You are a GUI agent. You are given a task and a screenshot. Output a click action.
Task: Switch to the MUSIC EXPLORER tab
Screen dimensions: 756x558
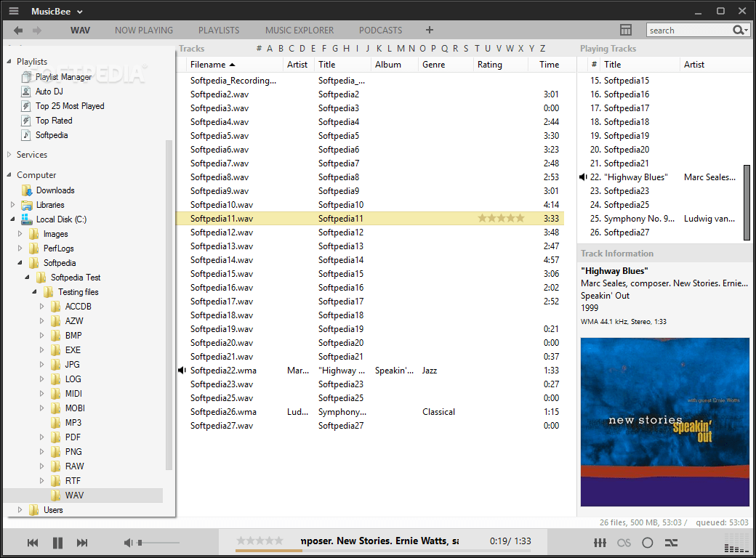pyautogui.click(x=299, y=30)
